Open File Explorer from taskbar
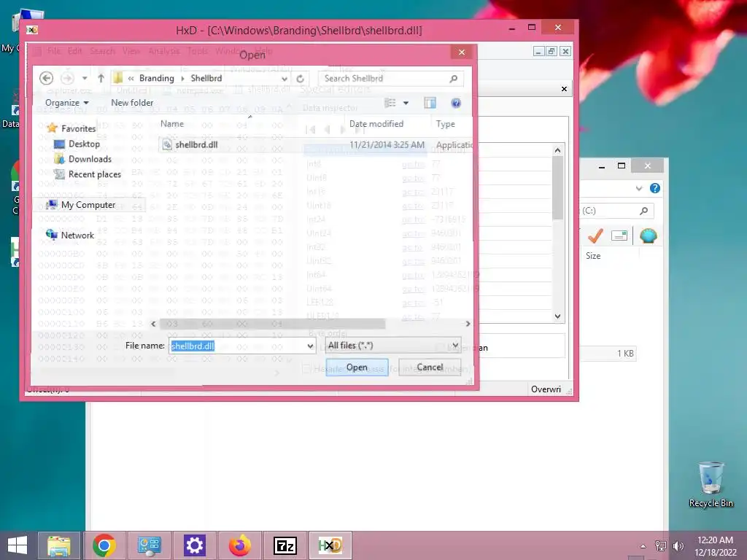The height and width of the screenshot is (560, 747). (x=59, y=545)
